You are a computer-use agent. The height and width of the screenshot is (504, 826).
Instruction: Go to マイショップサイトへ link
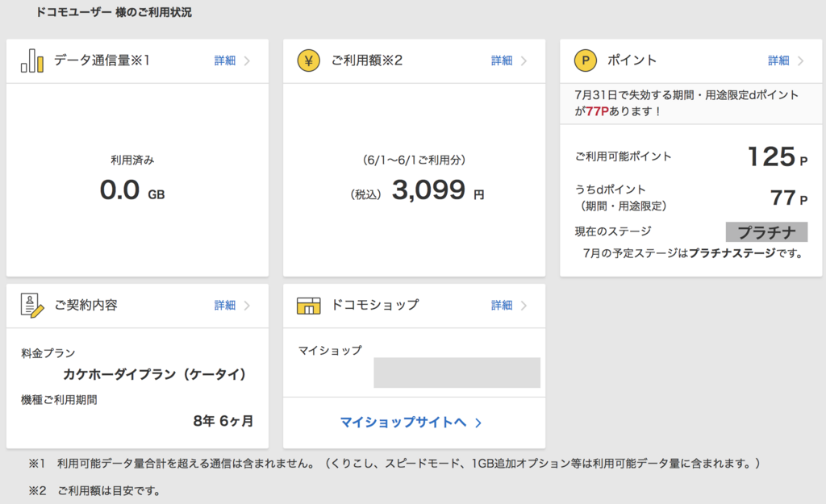coord(403,423)
